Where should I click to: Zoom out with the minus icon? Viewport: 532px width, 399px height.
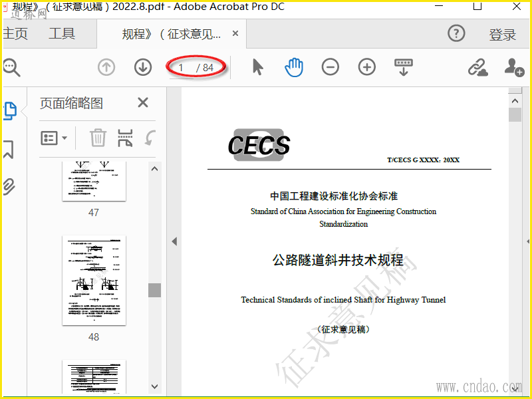pos(330,67)
